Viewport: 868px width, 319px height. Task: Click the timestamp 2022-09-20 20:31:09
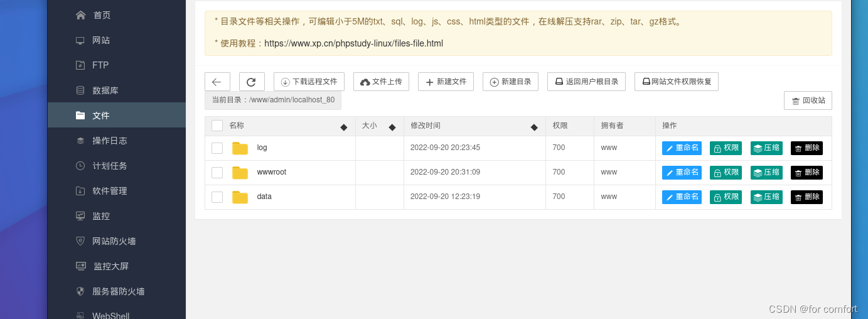[x=445, y=172]
